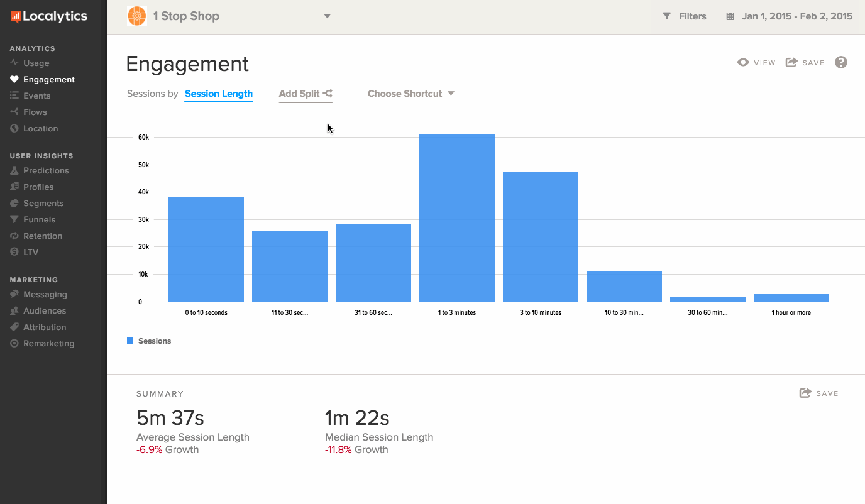865x504 pixels.
Task: Open the Jan 1 - Feb 2 date range
Action: (796, 16)
